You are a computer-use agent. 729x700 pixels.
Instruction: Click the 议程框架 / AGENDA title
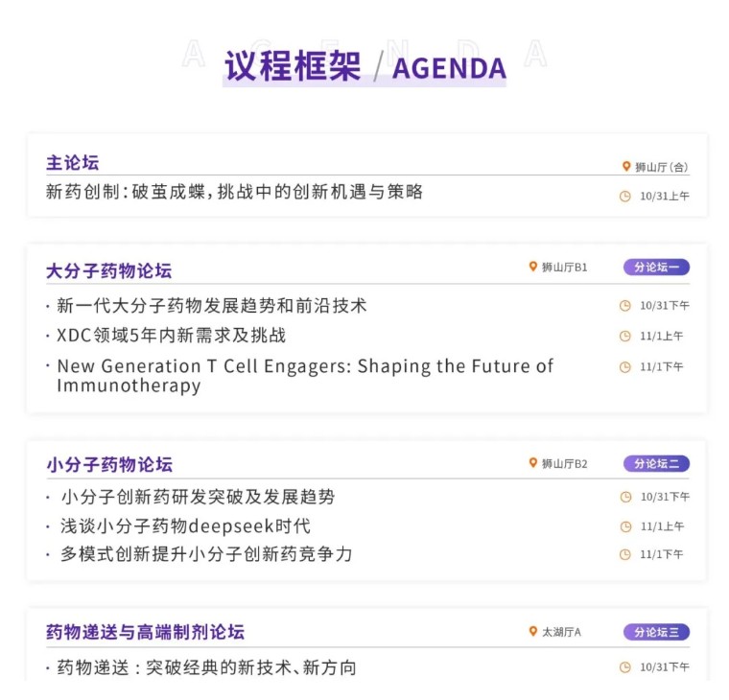pos(364,67)
